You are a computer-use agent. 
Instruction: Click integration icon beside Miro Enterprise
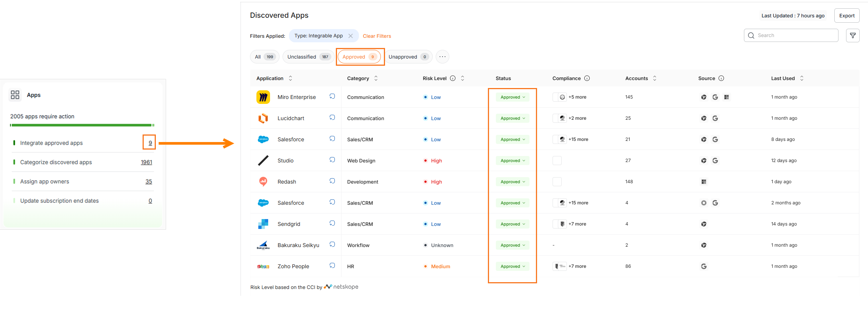(332, 96)
